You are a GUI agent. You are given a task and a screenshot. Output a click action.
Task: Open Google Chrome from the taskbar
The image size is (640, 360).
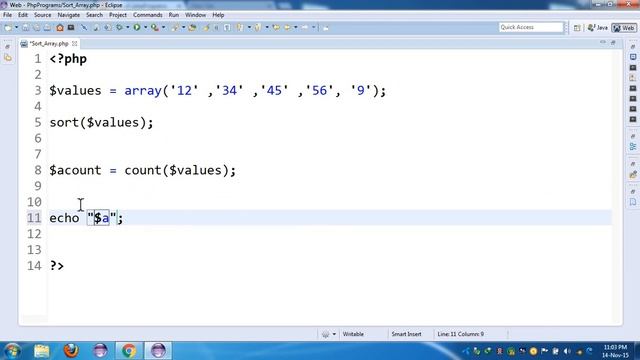click(x=129, y=351)
